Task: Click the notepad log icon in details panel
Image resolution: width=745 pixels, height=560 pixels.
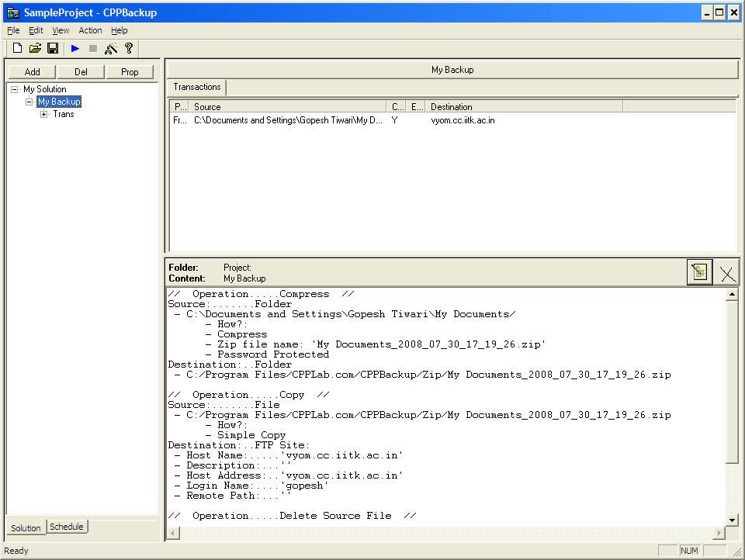Action: click(x=699, y=272)
